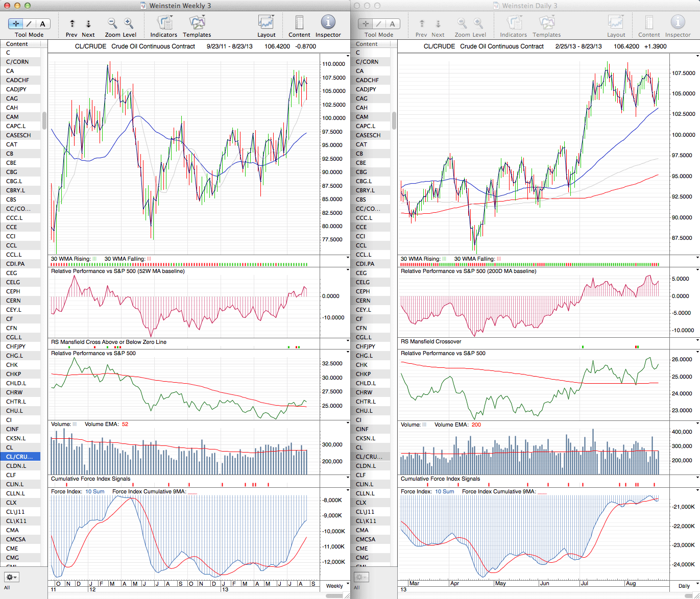The height and width of the screenshot is (599, 700).
Task: Select C/CORN in the Weekly symbol list
Action: click(x=17, y=62)
